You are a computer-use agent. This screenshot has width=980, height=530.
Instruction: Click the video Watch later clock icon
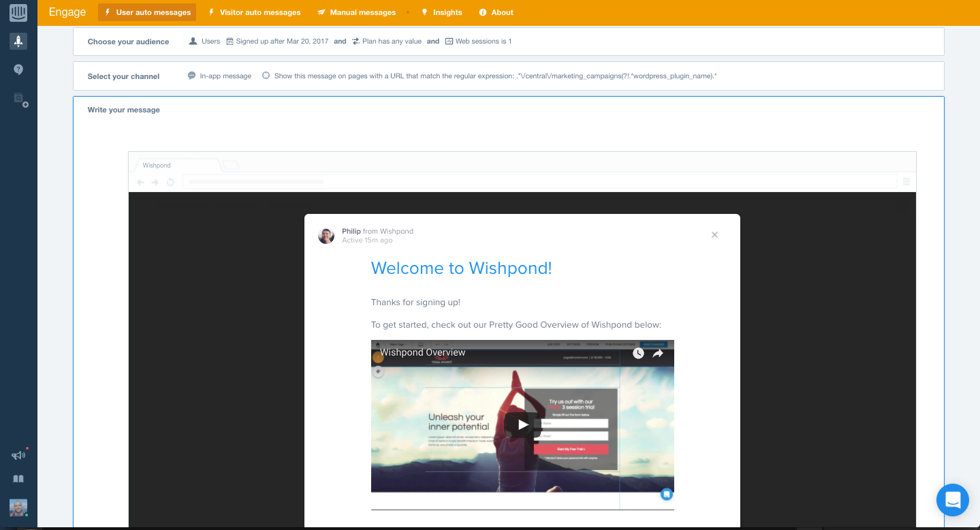638,354
